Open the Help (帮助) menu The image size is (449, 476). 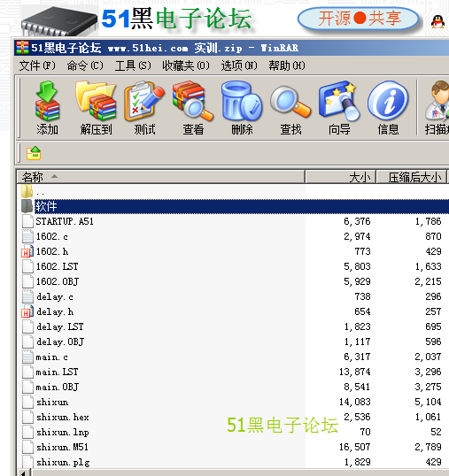(x=287, y=65)
